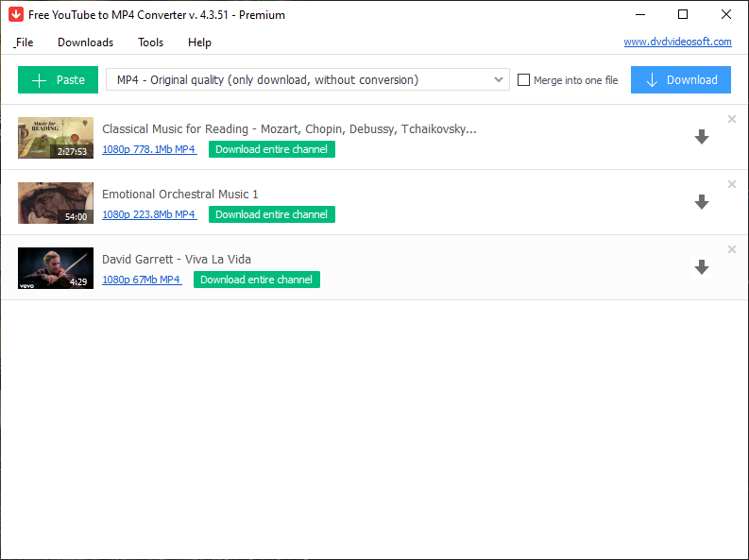This screenshot has height=560, width=749.
Task: Select title 'David Garrett - Viva La Vida'
Action: coord(177,260)
